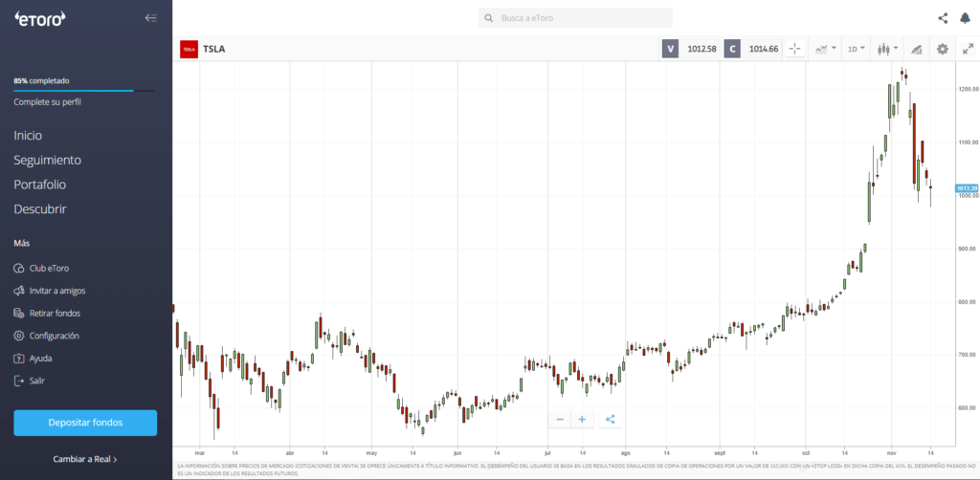The width and height of the screenshot is (980, 480).
Task: Open Seguimiento watchlist
Action: tap(48, 161)
